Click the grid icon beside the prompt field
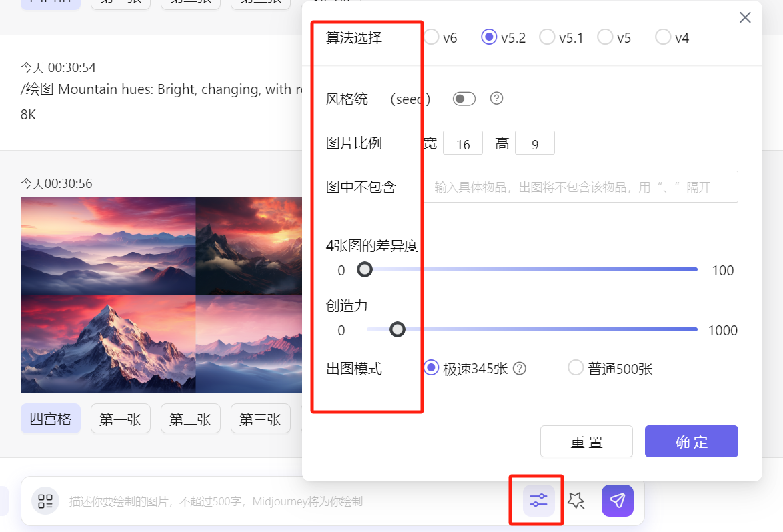 45,501
